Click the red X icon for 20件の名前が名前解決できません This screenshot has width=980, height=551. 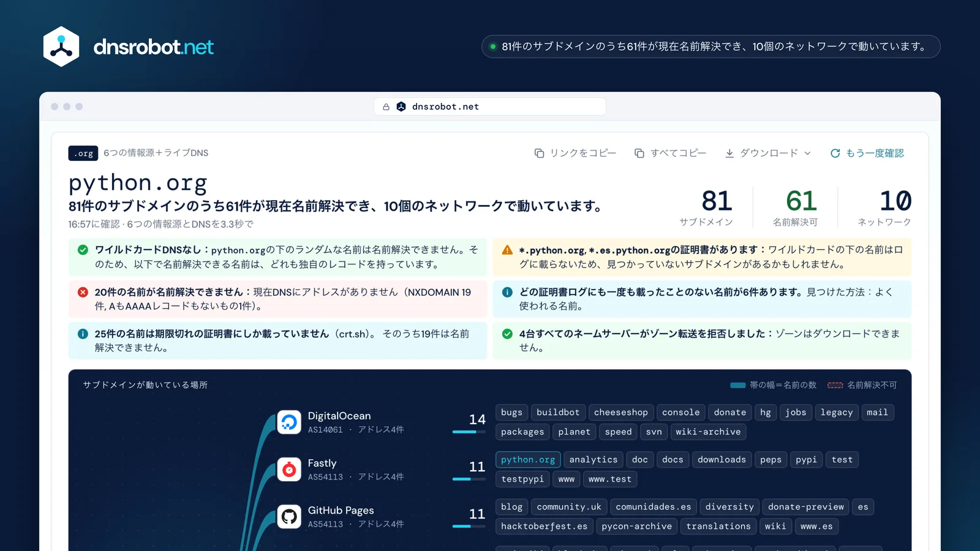pyautogui.click(x=83, y=292)
